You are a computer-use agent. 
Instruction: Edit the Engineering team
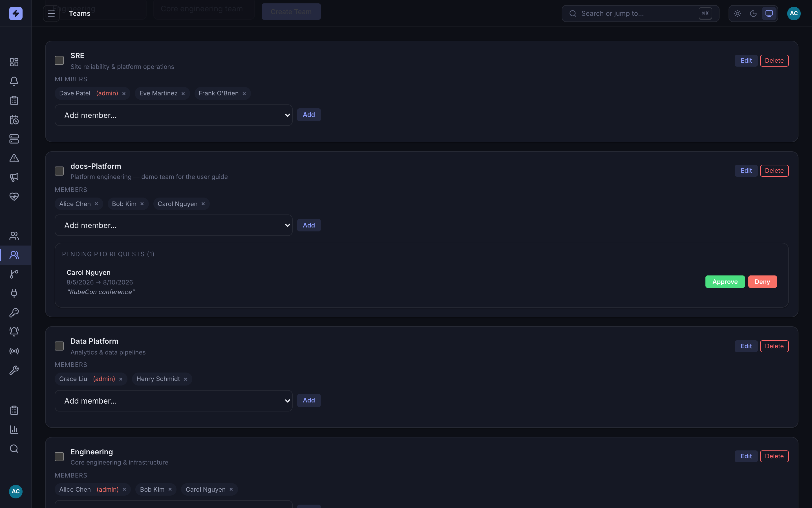point(746,456)
